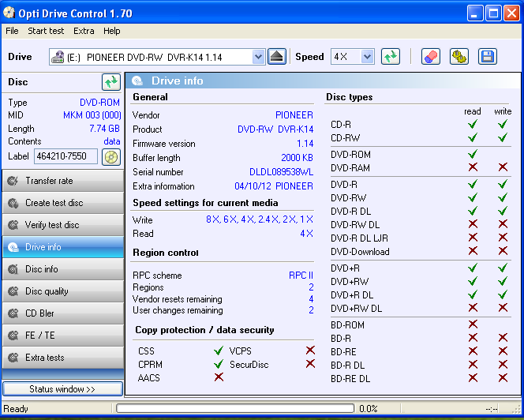Click the DVD-RAM write cross mark

point(503,167)
